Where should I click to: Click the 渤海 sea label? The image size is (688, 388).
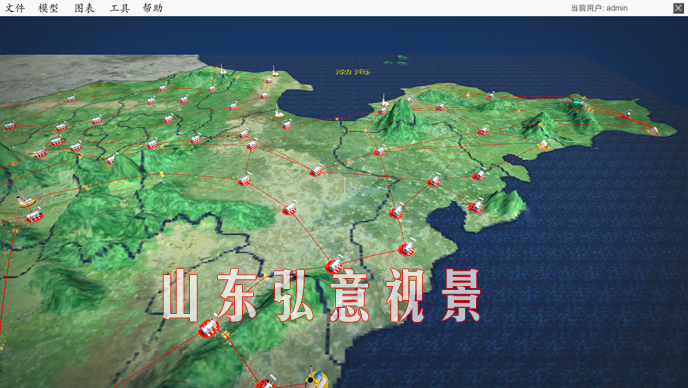click(352, 72)
